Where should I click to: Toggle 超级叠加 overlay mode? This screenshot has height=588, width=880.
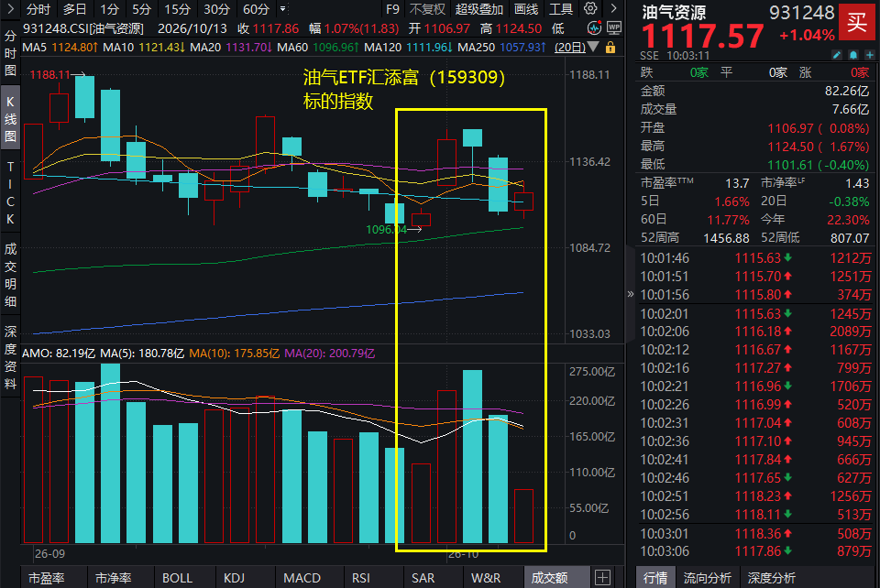478,9
